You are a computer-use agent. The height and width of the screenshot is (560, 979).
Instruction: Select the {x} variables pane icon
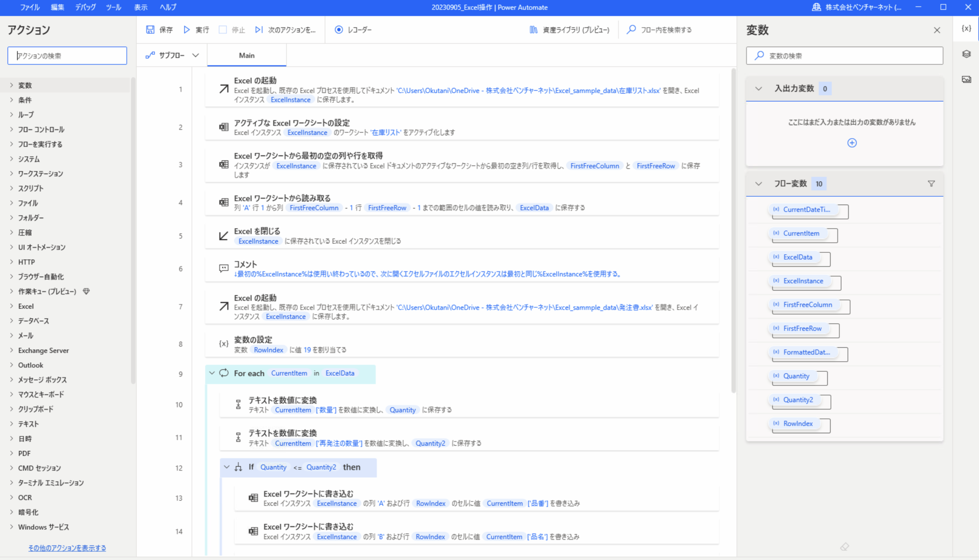966,28
